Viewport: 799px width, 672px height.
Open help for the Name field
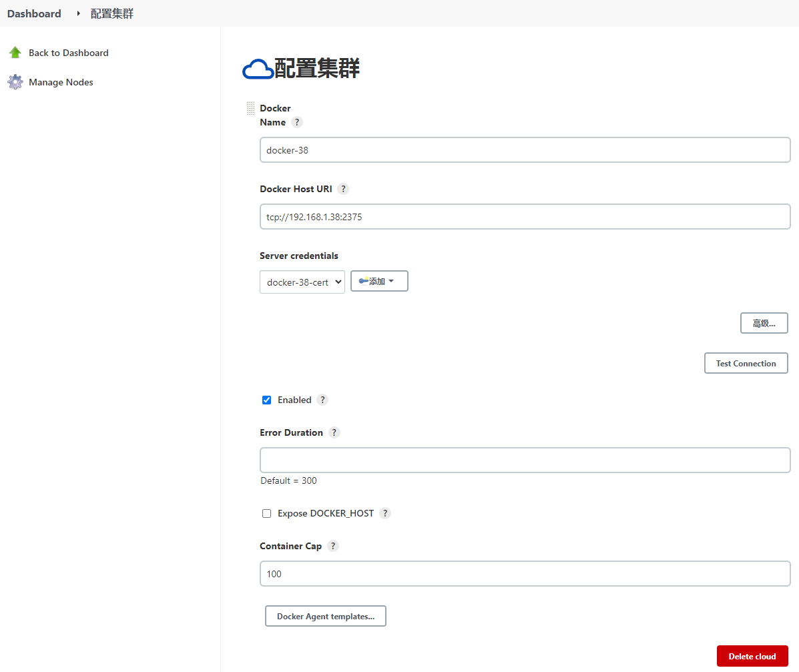[x=297, y=122]
